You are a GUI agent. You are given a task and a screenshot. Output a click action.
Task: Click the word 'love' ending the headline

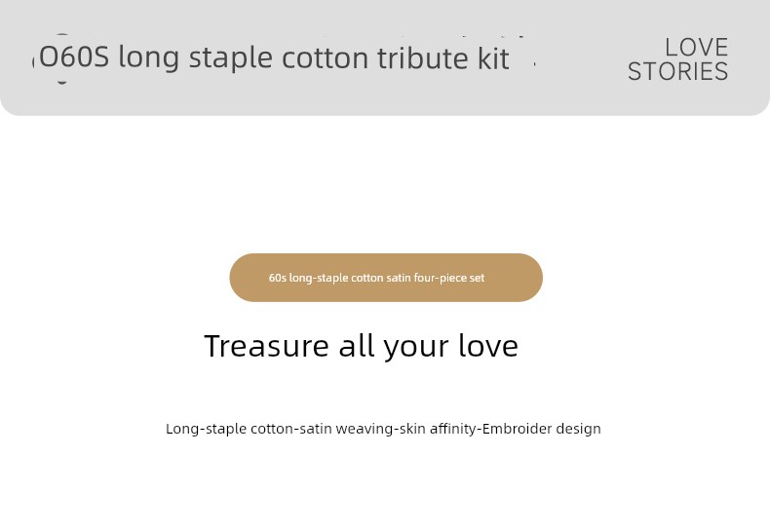(488, 346)
